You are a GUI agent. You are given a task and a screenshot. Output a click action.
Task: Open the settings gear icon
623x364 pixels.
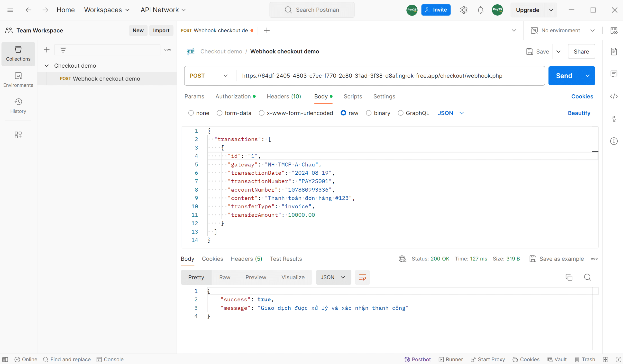click(x=464, y=10)
